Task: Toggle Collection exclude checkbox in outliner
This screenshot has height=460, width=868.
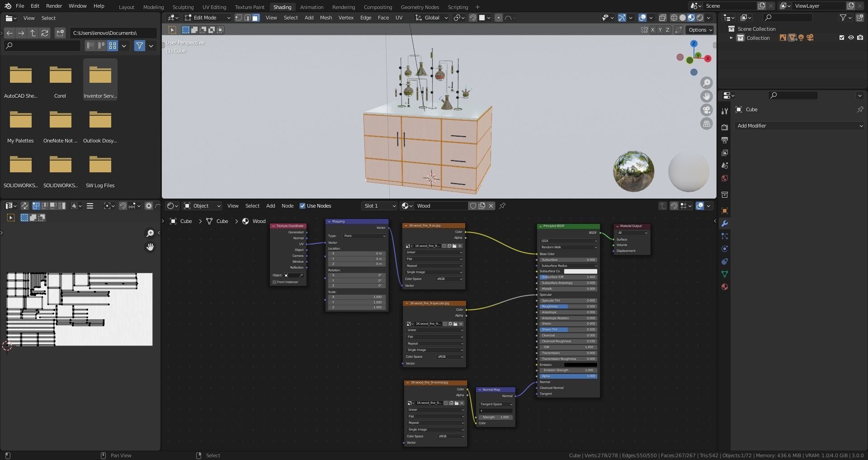Action: pyautogui.click(x=842, y=38)
